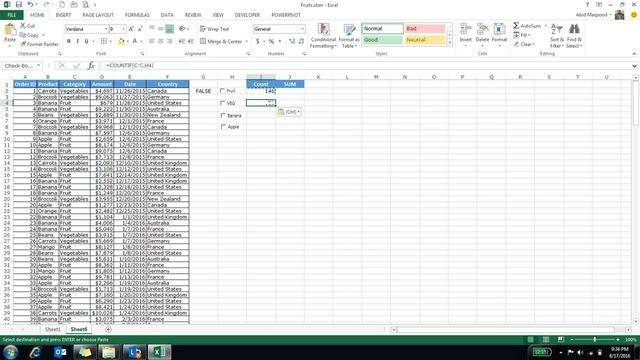
Task: Click the Page Layout view icon in status bar
Action: [546, 340]
